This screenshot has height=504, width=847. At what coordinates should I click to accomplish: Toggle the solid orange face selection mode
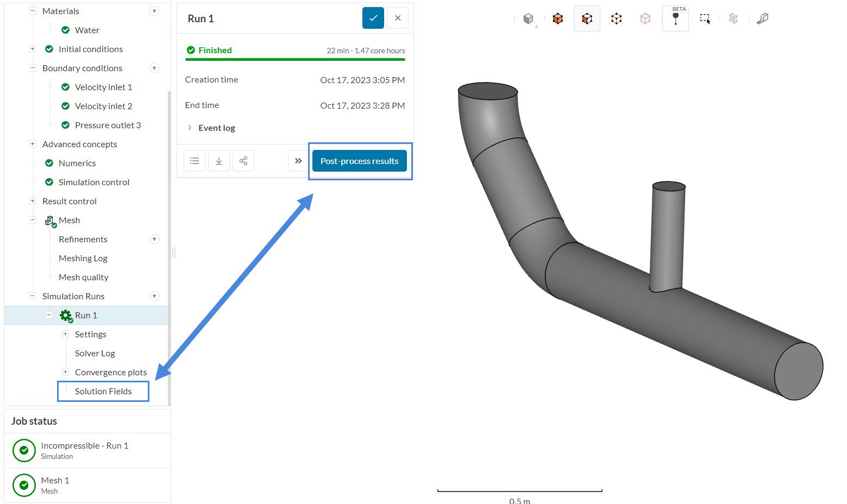pyautogui.click(x=557, y=18)
